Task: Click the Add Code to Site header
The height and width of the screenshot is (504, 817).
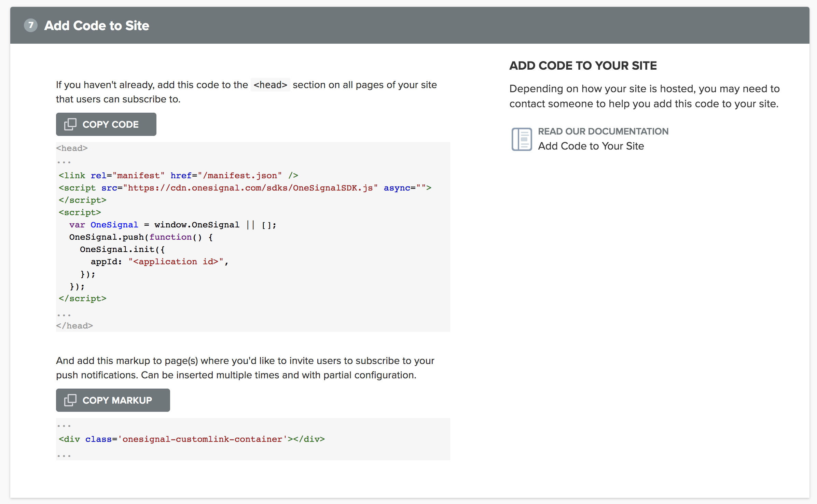Action: [97, 26]
